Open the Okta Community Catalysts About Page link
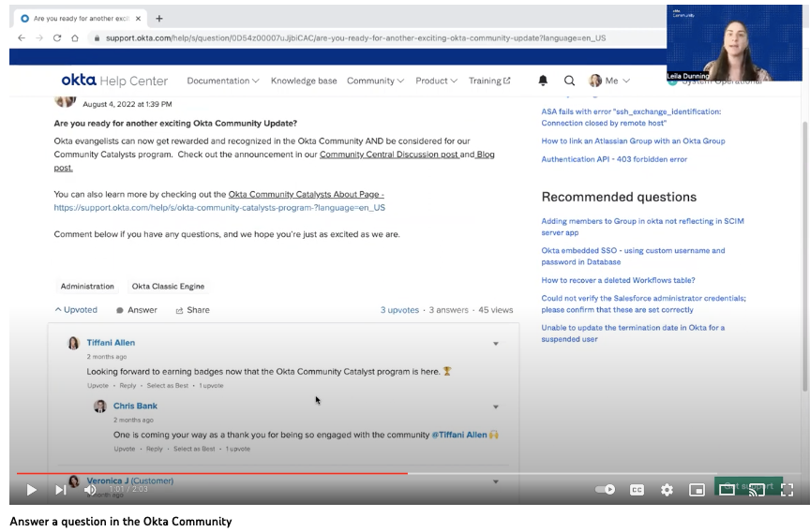 click(307, 194)
